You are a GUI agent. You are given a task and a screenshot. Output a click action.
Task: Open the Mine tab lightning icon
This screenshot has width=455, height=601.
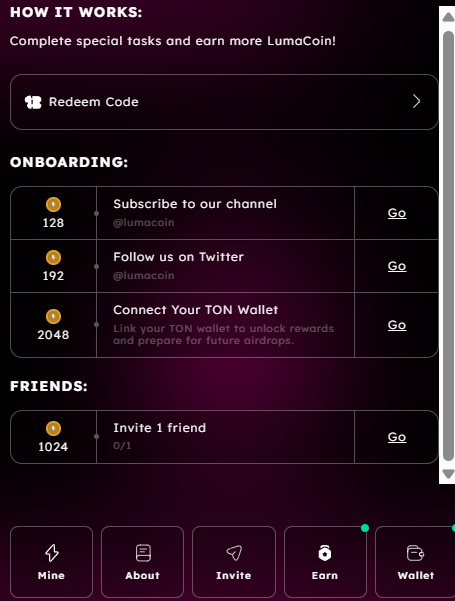pyautogui.click(x=52, y=553)
